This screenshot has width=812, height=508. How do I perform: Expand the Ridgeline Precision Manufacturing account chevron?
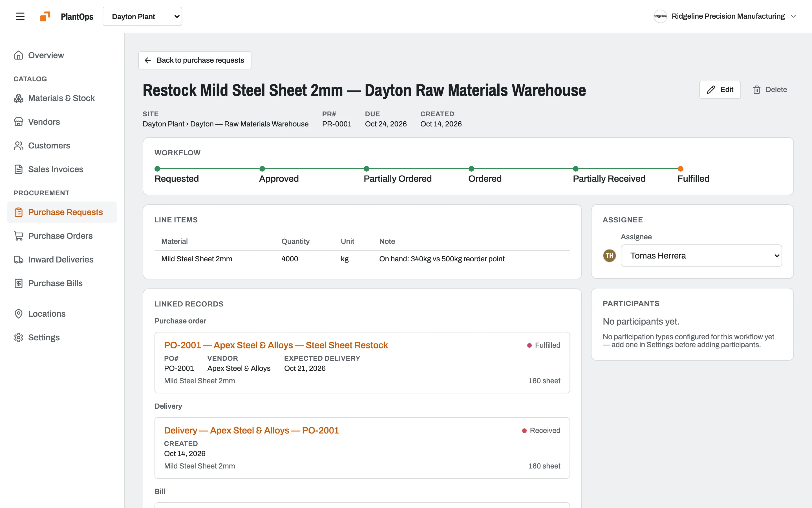[x=793, y=16]
